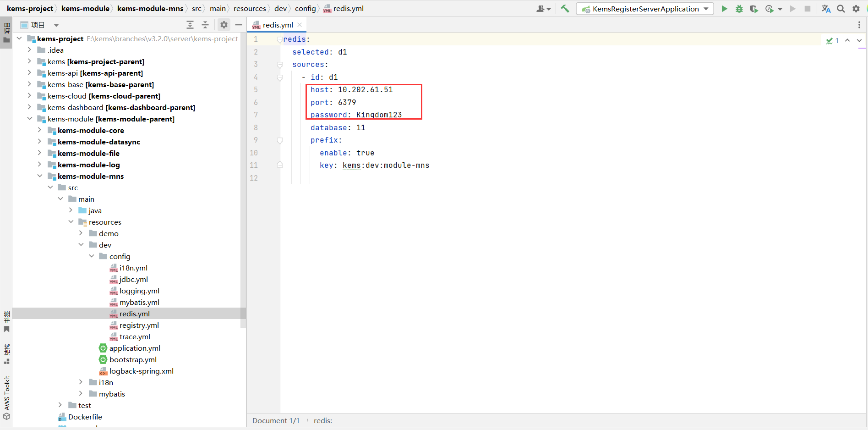868x430 pixels.
Task: Open the AWS Toolkit side panel
Action: 6,397
